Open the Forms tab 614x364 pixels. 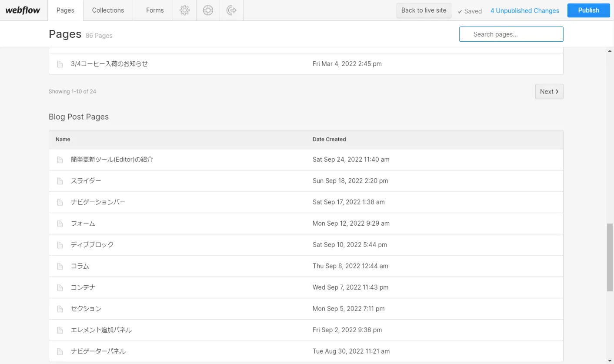point(155,10)
